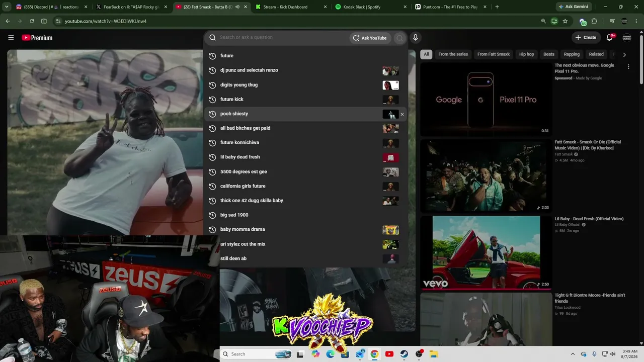
Task: Select 'digits young thug' search suggestion
Action: click(x=305, y=85)
